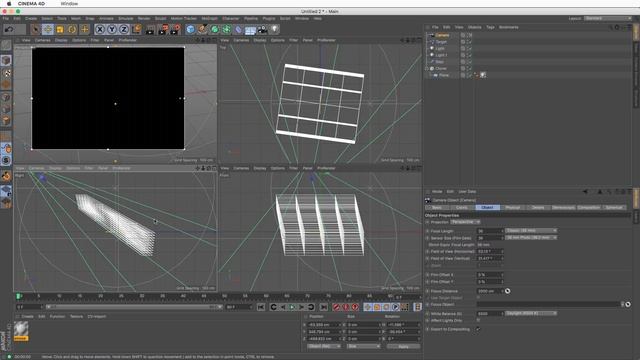This screenshot has height=360, width=640.
Task: Select the Camera object in Object Manager
Action: point(442,35)
